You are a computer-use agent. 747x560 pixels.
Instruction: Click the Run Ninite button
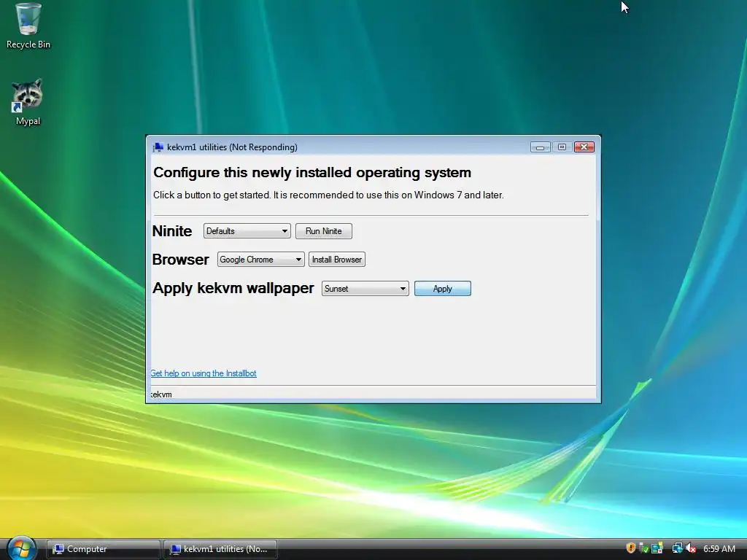[323, 231]
